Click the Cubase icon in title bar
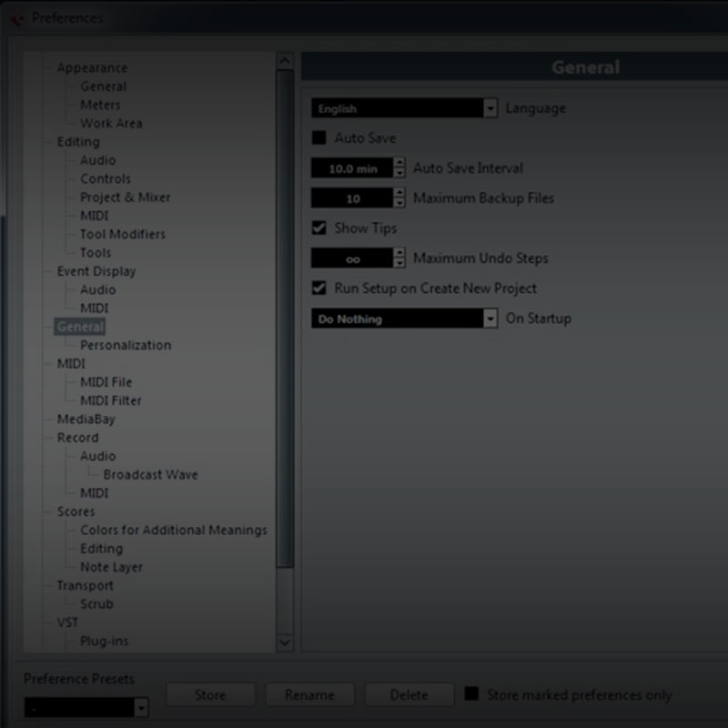This screenshot has width=728, height=728. [x=16, y=18]
